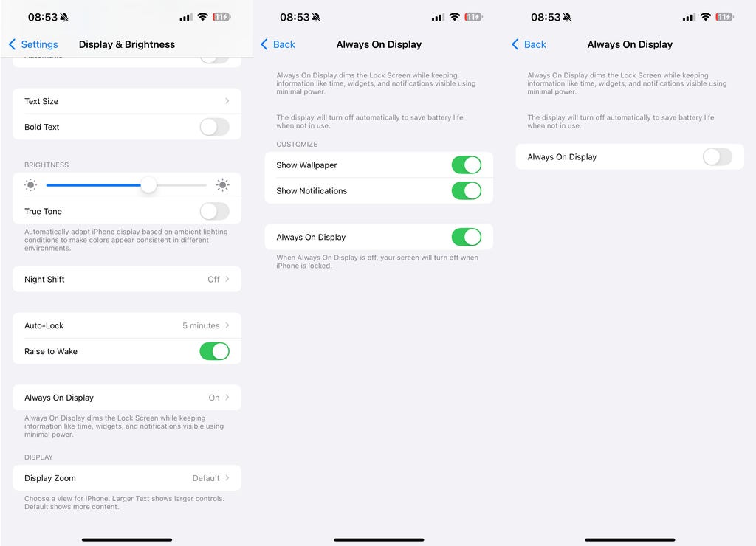Turn on True Tone
This screenshot has width=756, height=546.
click(215, 211)
